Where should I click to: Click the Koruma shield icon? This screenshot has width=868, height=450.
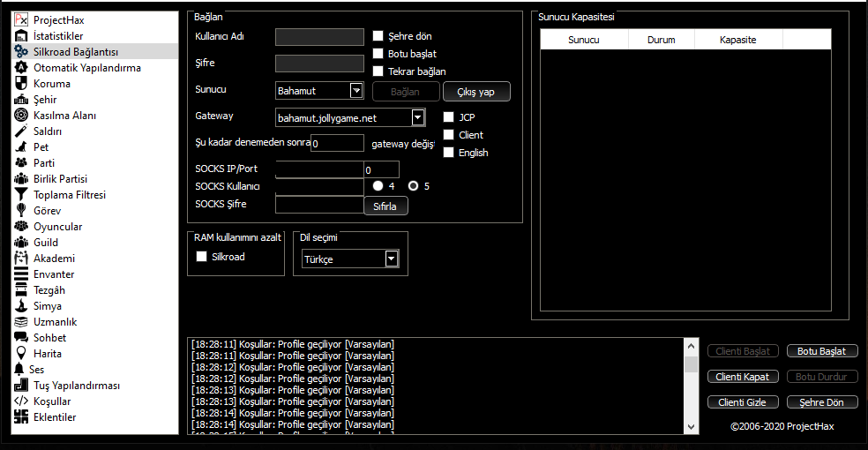click(x=22, y=84)
